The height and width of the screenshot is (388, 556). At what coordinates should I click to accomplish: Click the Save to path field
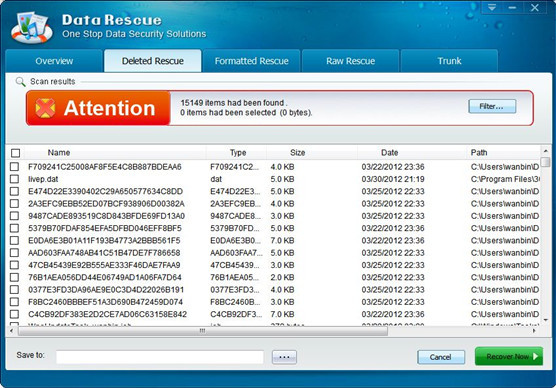coord(160,357)
